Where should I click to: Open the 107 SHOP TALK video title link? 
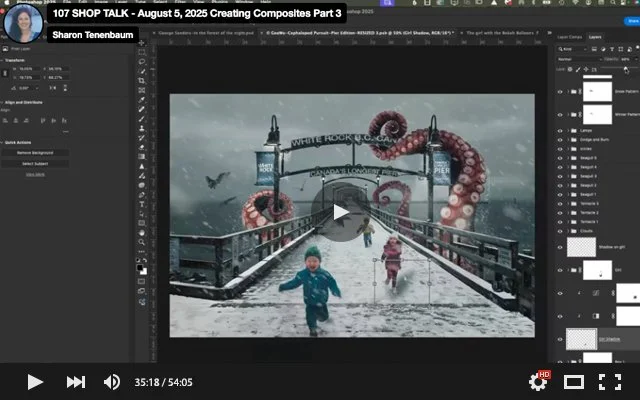[197, 13]
